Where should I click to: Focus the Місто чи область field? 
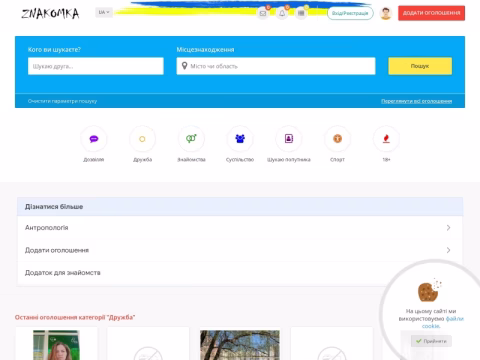[x=276, y=66]
